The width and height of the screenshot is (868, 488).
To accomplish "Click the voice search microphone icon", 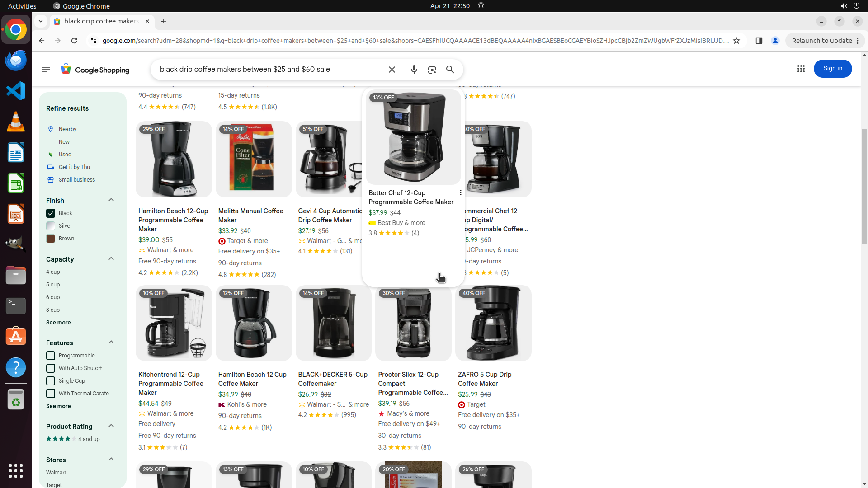I will point(414,70).
